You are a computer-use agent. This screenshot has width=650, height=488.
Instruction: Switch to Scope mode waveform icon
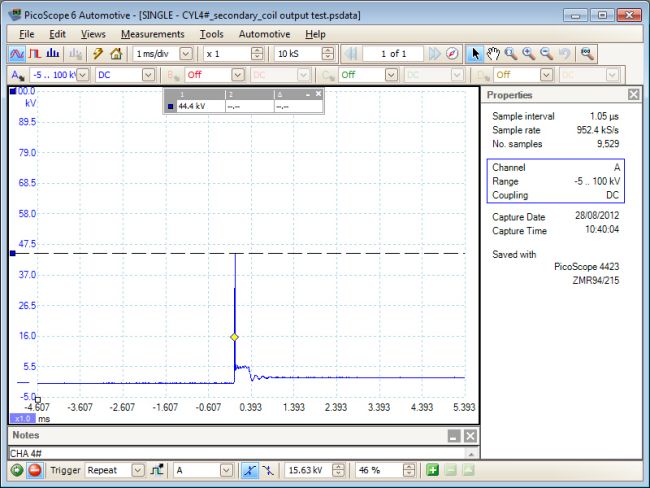click(17, 54)
